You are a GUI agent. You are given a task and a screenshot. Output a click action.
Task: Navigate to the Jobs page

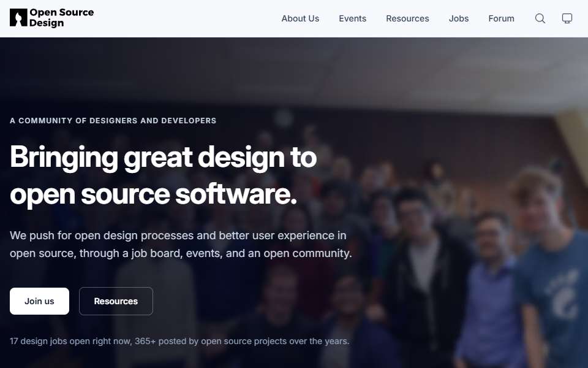pyautogui.click(x=459, y=18)
